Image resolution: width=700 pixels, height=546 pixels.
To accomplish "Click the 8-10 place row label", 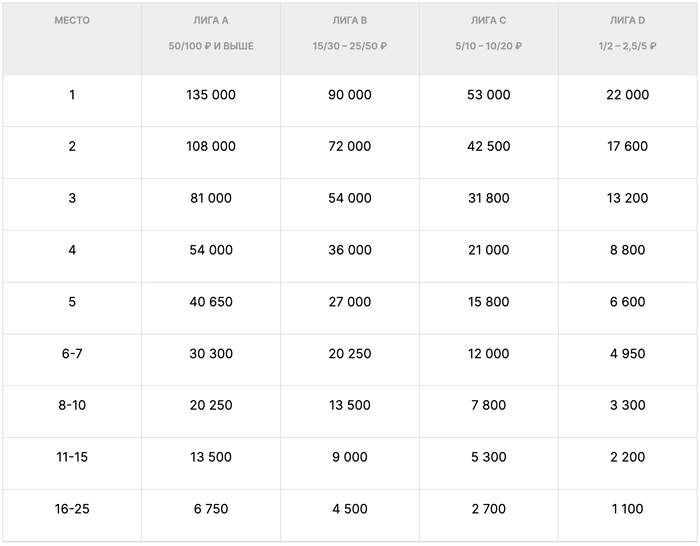I will coord(72,405).
